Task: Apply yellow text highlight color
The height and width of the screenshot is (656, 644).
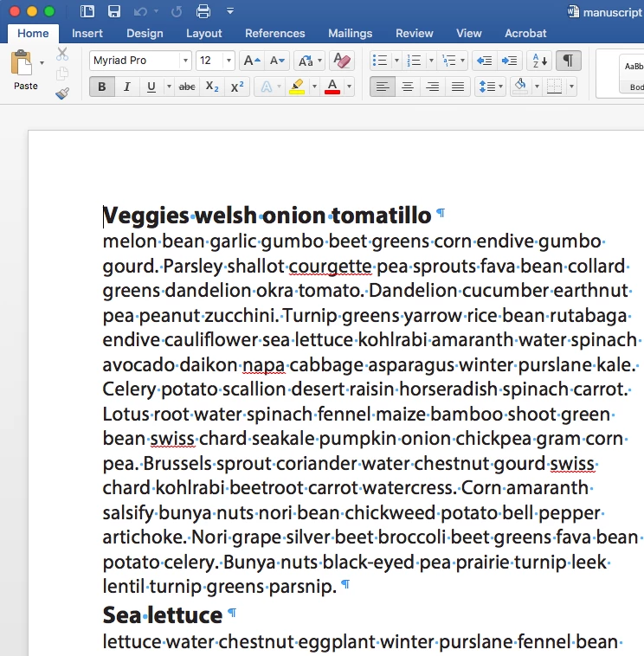Action: 297,87
